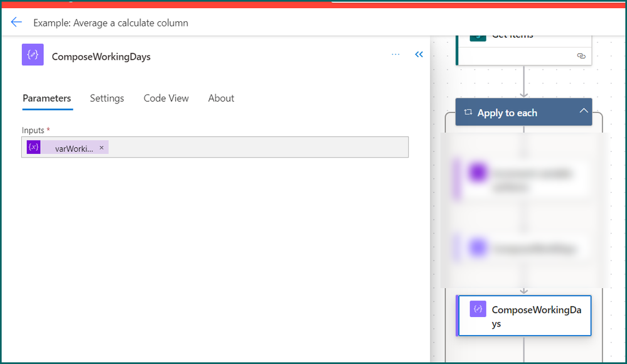Click the purple ComposeWorkingDays header icon
The image size is (627, 364).
(x=33, y=55)
